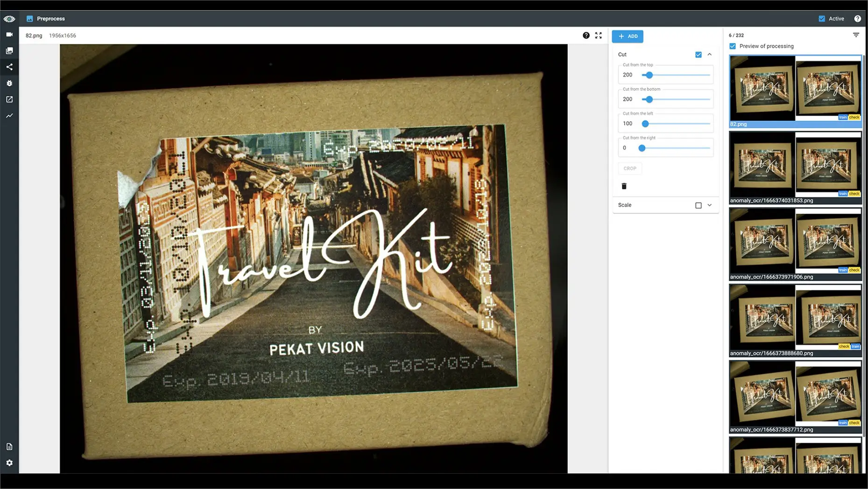Disable the Cut step checkbox
Screen dimensions: 868x489
pos(699,55)
